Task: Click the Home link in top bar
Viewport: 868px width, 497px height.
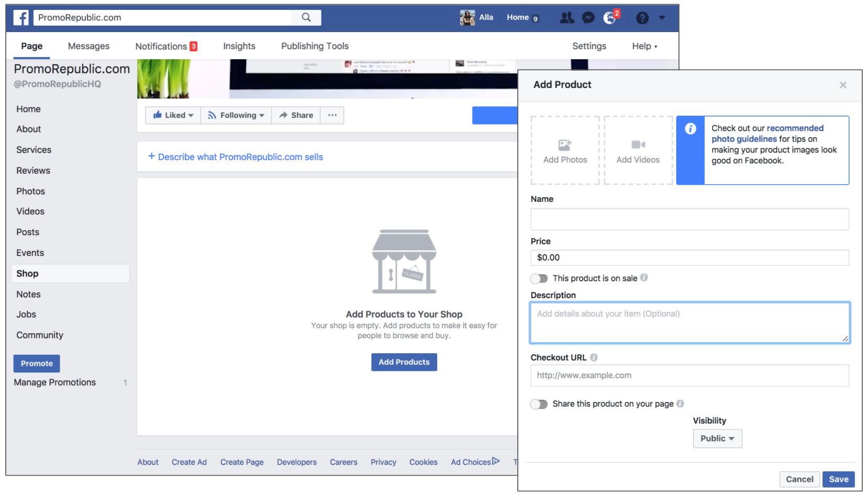Action: [518, 17]
